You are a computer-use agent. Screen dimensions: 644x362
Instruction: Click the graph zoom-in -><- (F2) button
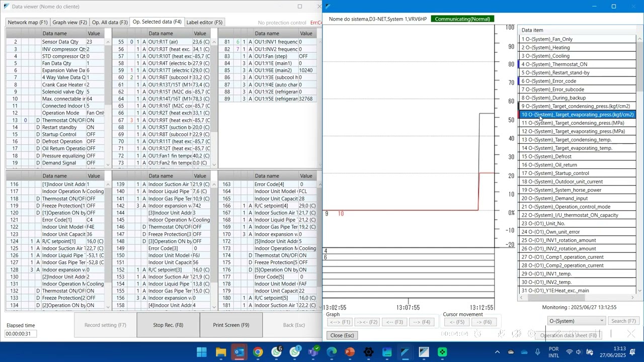click(x=366, y=322)
